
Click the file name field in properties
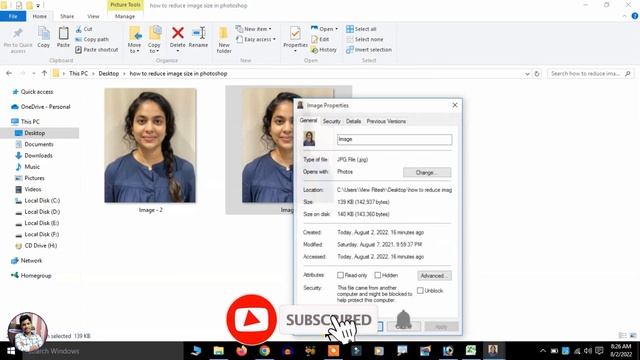[394, 140]
